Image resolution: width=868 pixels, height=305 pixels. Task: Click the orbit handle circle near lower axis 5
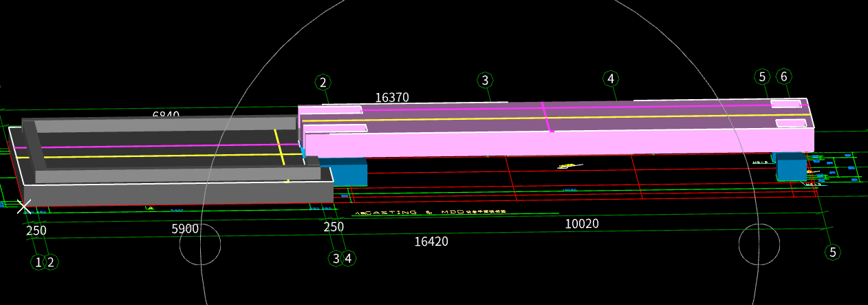759,244
